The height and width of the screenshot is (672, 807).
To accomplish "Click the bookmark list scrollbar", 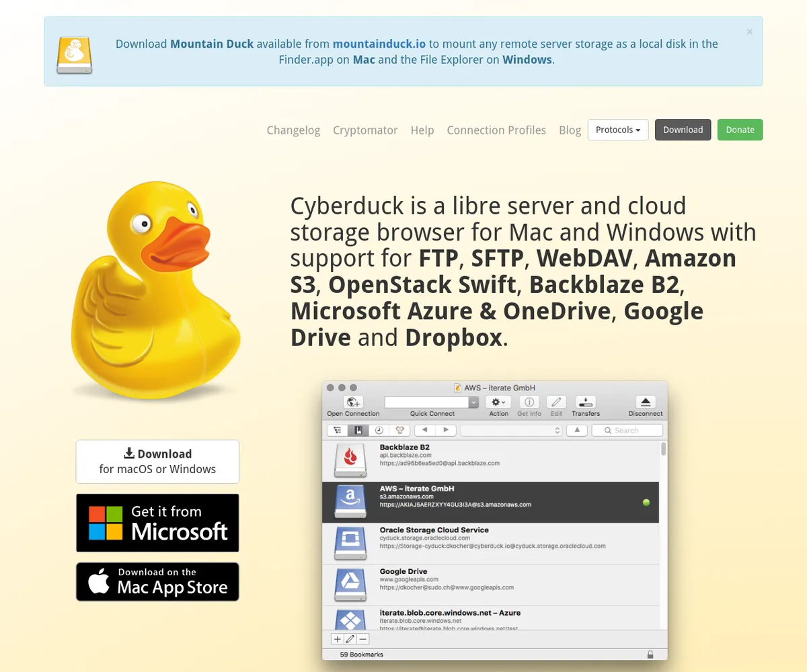I will pyautogui.click(x=664, y=449).
